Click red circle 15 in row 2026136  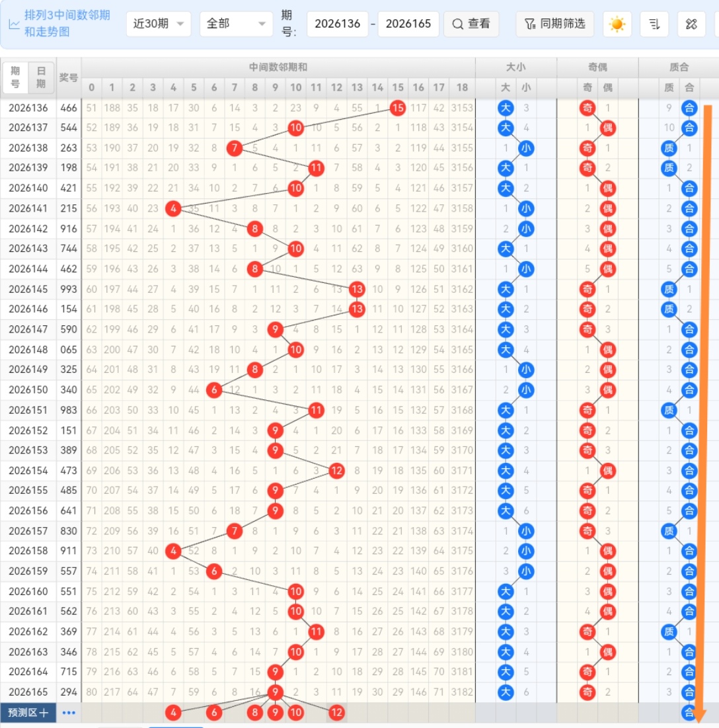[398, 108]
